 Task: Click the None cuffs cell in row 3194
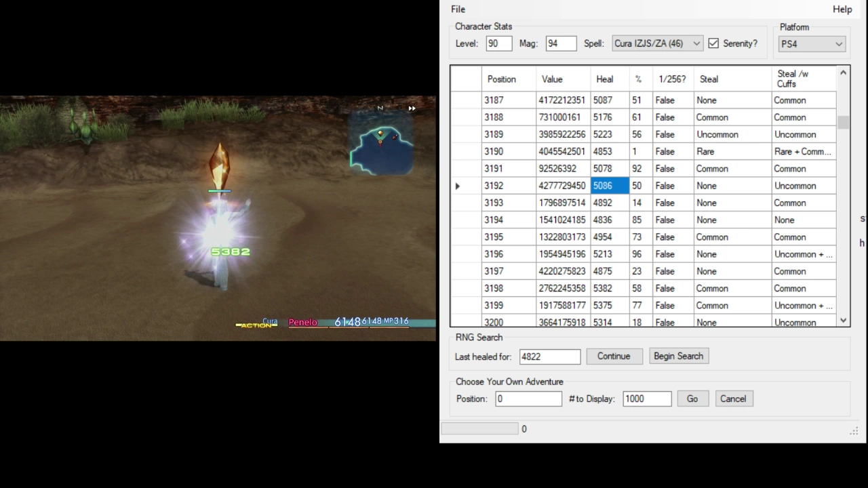[x=804, y=220]
